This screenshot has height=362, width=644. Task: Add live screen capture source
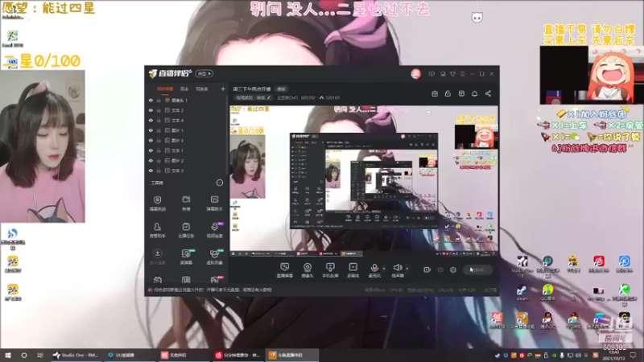click(285, 270)
